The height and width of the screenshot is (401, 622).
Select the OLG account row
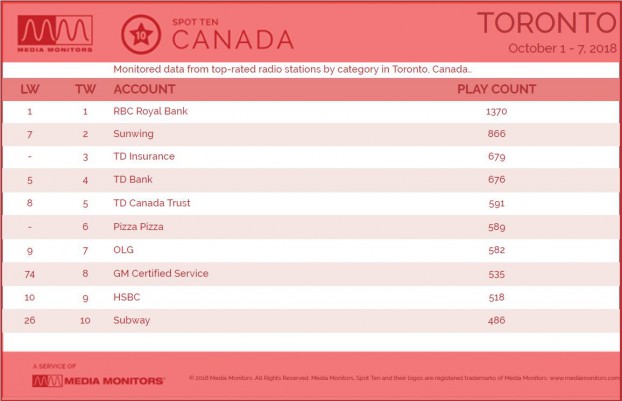click(x=311, y=250)
